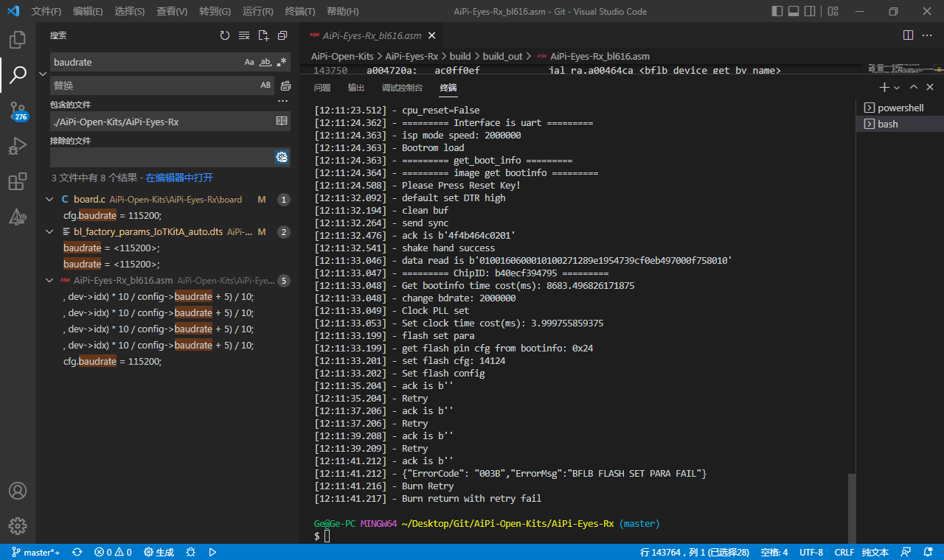Change encoding via UTF-8 status item
944x560 pixels.
point(811,552)
